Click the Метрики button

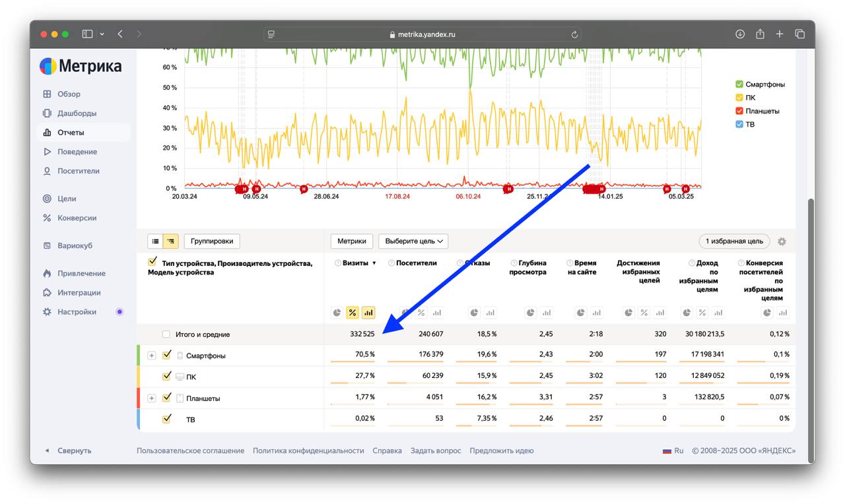pyautogui.click(x=352, y=241)
